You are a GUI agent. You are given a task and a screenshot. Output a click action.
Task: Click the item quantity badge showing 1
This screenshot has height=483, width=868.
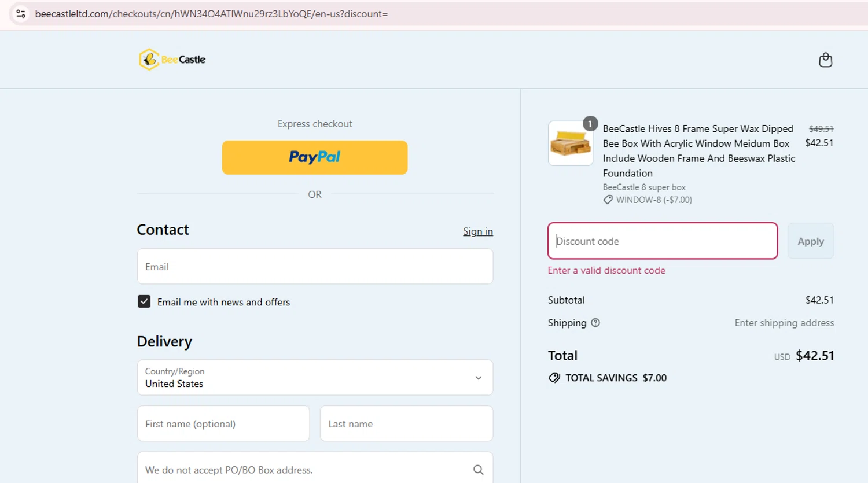(590, 123)
